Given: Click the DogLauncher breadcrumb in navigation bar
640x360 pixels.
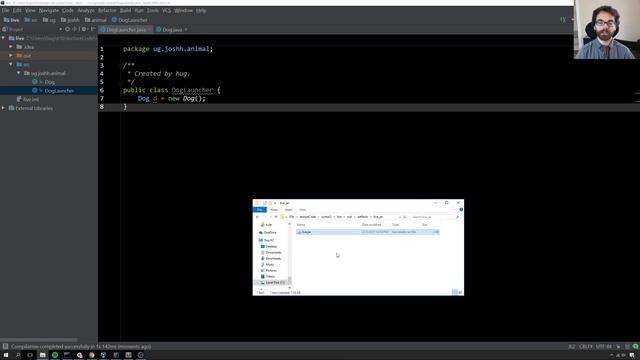Looking at the screenshot, I should (129, 20).
